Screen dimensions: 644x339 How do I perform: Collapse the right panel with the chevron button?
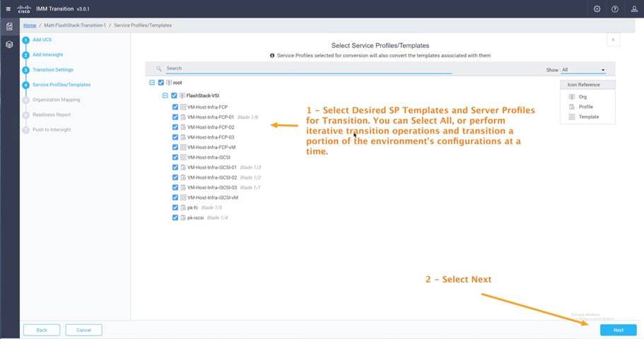click(x=613, y=40)
